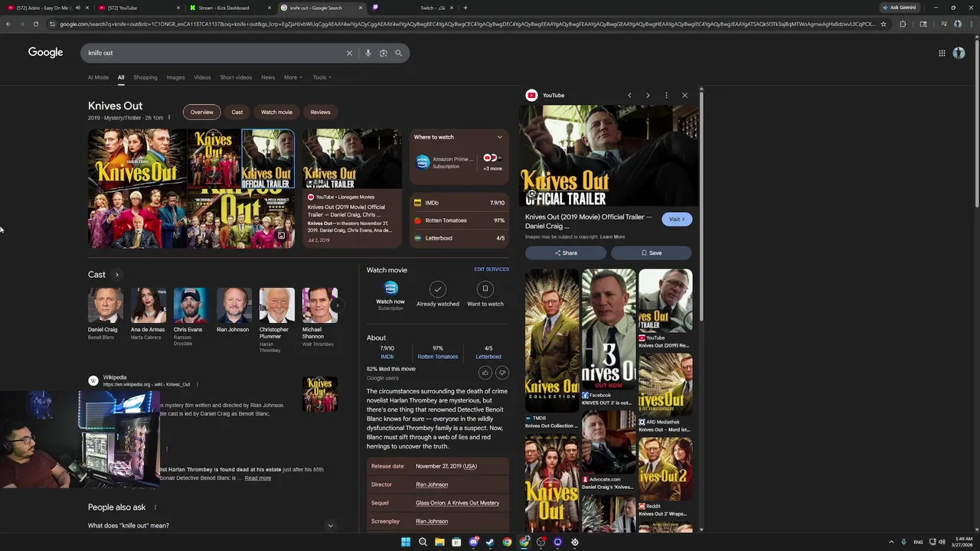Switch to the Shopping tab

[x=145, y=77]
